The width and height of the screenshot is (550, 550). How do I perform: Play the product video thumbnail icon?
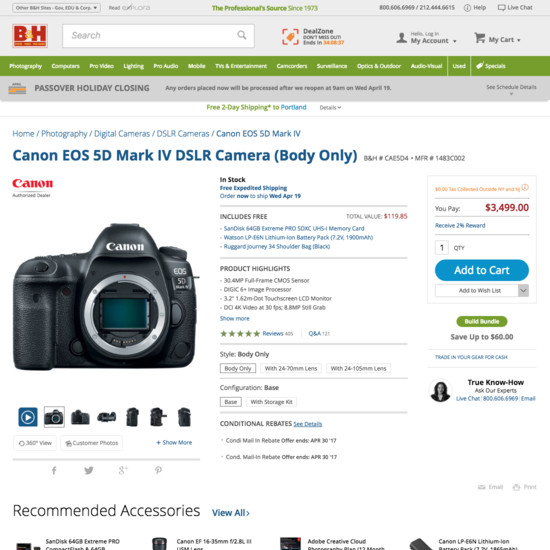(28, 417)
